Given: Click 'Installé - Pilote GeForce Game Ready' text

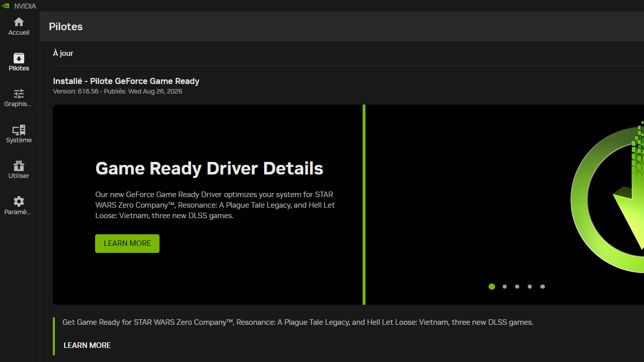Looking at the screenshot, I should coord(126,81).
